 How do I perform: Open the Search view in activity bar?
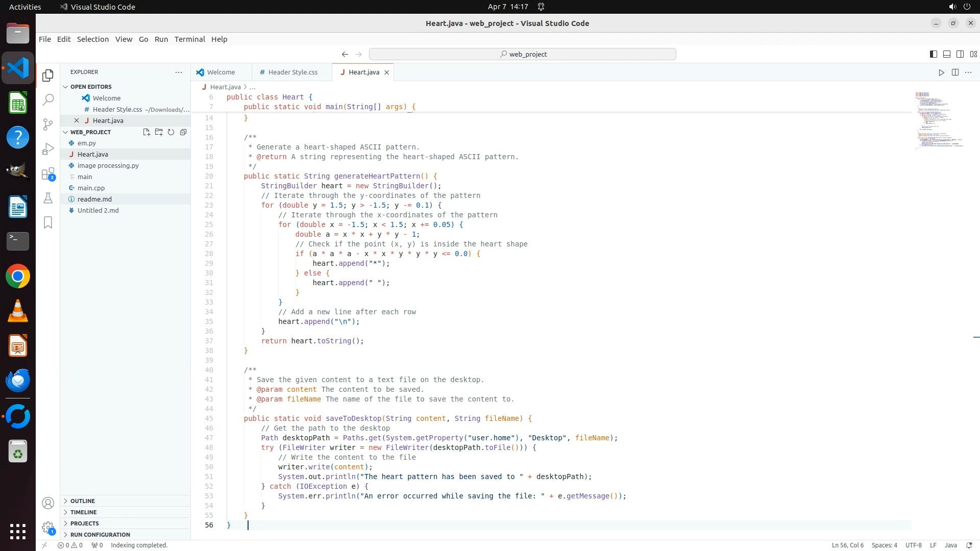point(48,99)
